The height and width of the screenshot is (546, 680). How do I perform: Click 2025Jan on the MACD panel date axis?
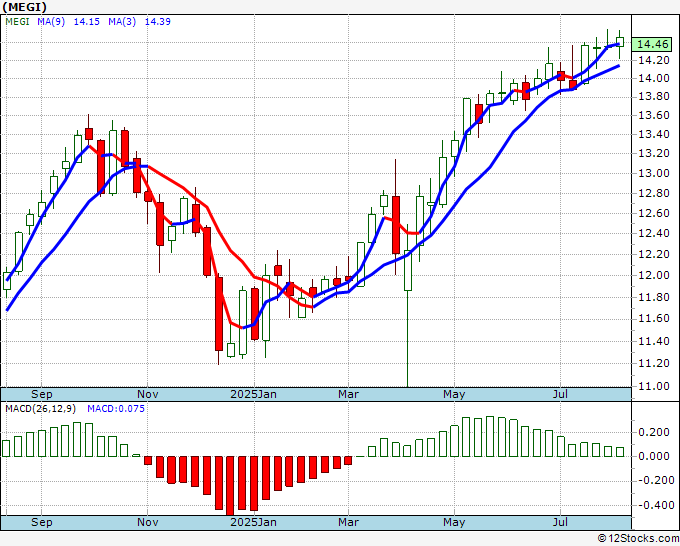[253, 522]
